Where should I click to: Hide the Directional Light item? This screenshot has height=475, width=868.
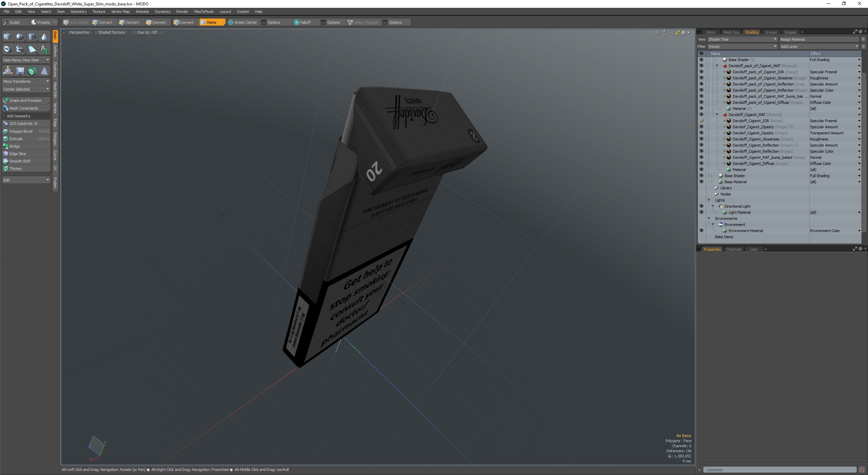[x=701, y=206]
